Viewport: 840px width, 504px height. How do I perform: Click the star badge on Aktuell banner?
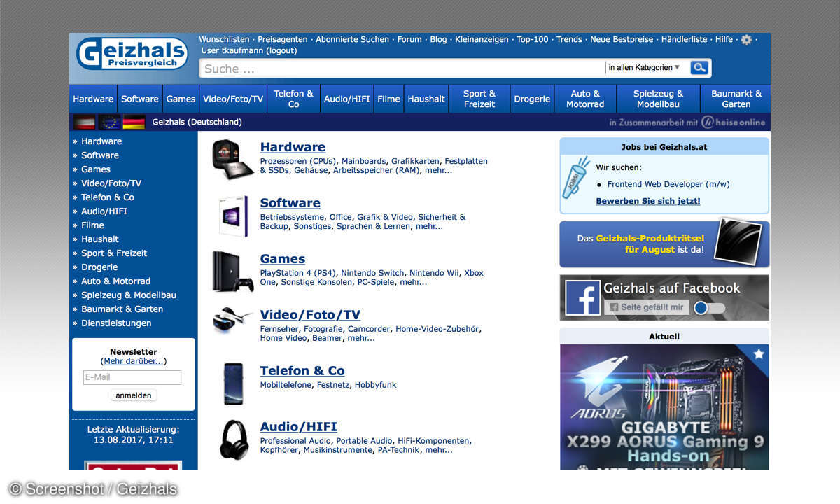pyautogui.click(x=759, y=354)
